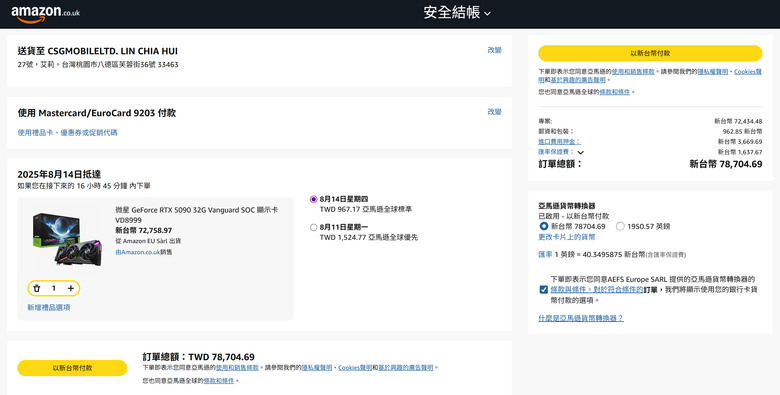This screenshot has width=780, height=395.
Task: Click 改變 for the delivery address
Action: (x=494, y=50)
